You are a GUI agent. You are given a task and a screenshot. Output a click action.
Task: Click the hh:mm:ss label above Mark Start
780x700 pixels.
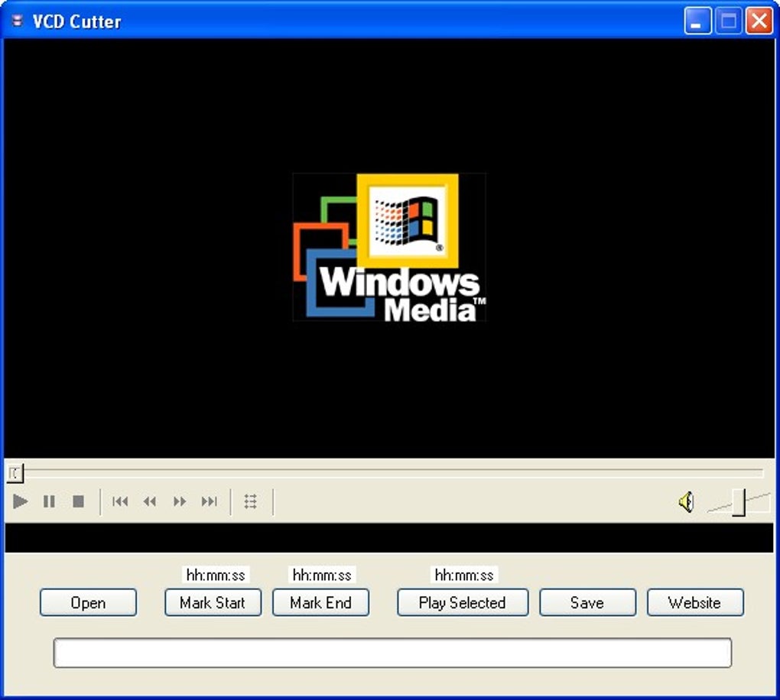216,575
